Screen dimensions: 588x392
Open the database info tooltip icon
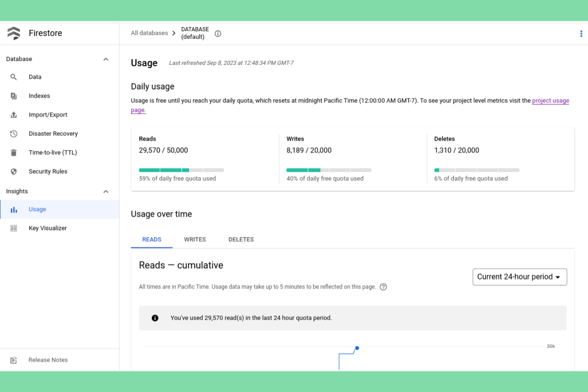point(218,33)
